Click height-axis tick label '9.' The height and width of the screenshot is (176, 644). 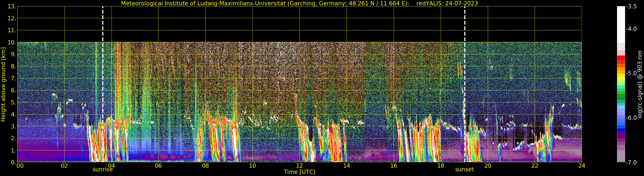click(x=13, y=54)
